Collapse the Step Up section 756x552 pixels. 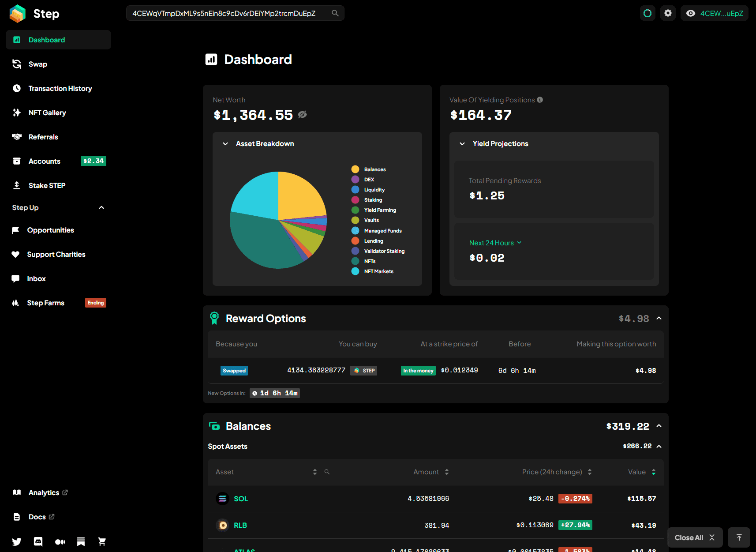click(101, 207)
